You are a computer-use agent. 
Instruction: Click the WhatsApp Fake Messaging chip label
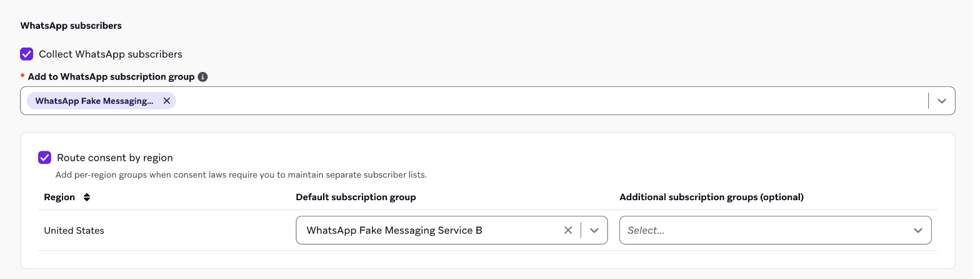[94, 101]
